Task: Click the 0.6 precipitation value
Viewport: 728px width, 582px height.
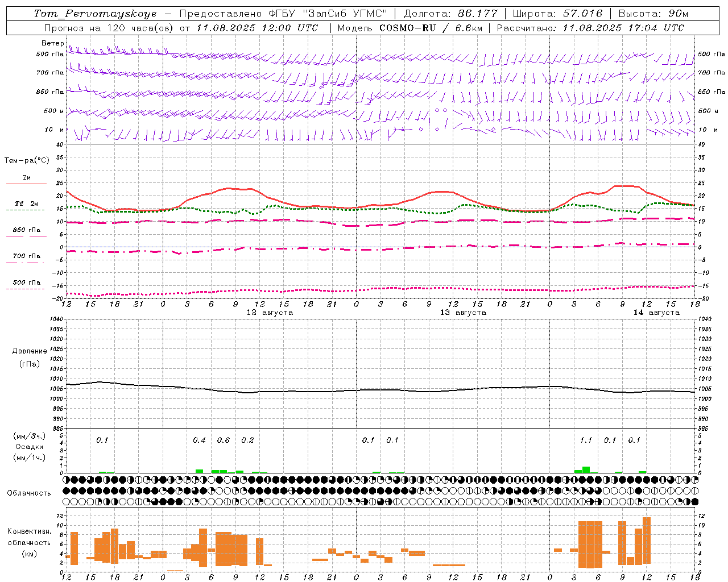Action: tap(224, 440)
